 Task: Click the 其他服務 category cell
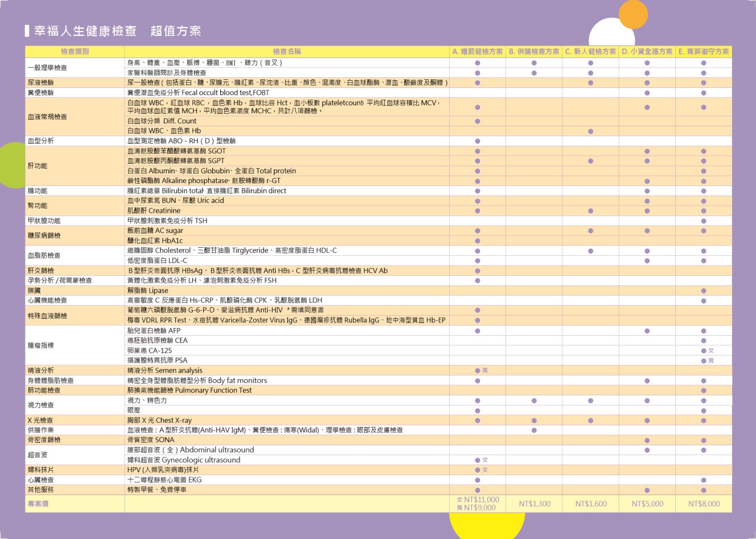pyautogui.click(x=75, y=490)
